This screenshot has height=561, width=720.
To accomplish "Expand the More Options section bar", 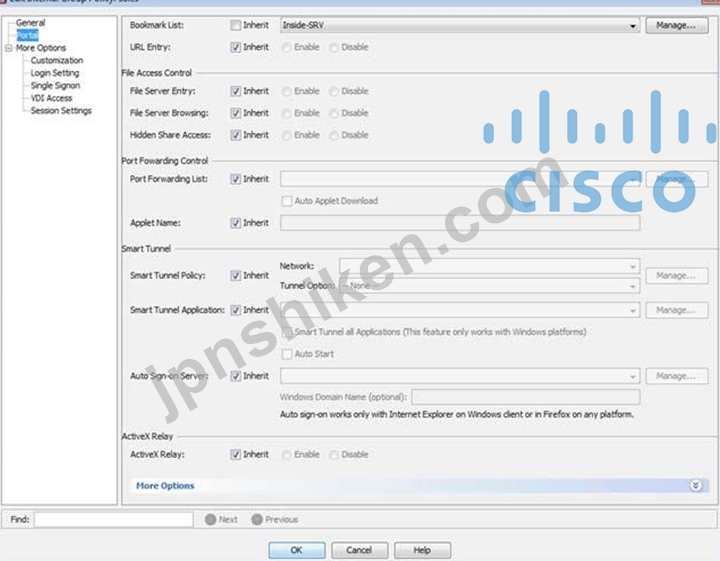I will (419, 486).
